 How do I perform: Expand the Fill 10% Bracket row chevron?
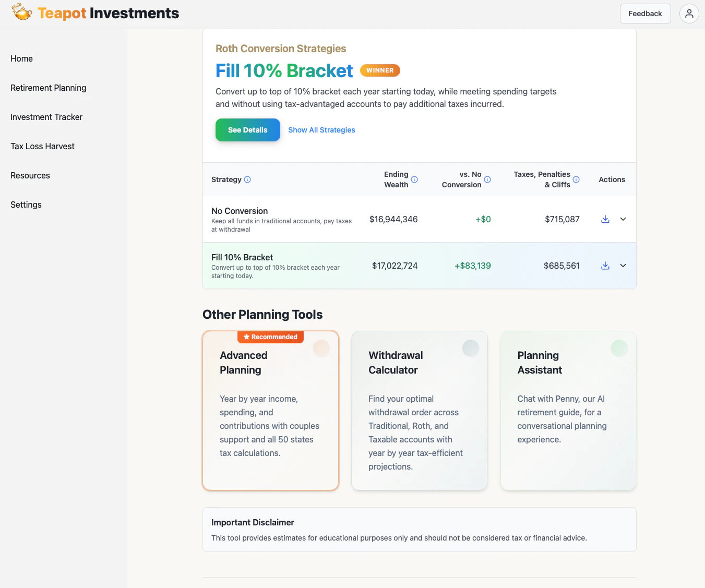pyautogui.click(x=623, y=266)
